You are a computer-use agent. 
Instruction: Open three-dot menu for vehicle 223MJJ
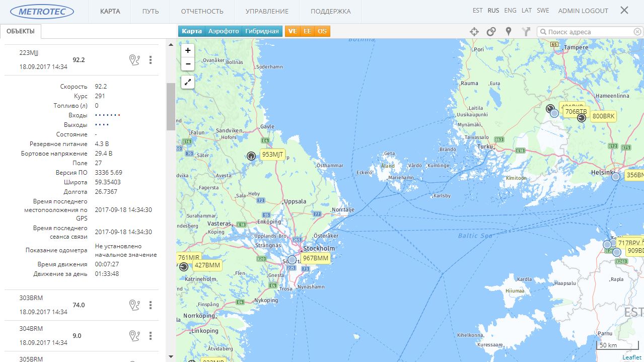(x=151, y=60)
